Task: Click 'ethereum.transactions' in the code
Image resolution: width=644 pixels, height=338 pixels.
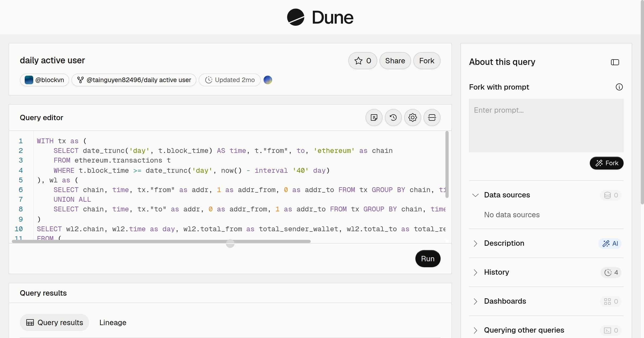Action: 118,160
